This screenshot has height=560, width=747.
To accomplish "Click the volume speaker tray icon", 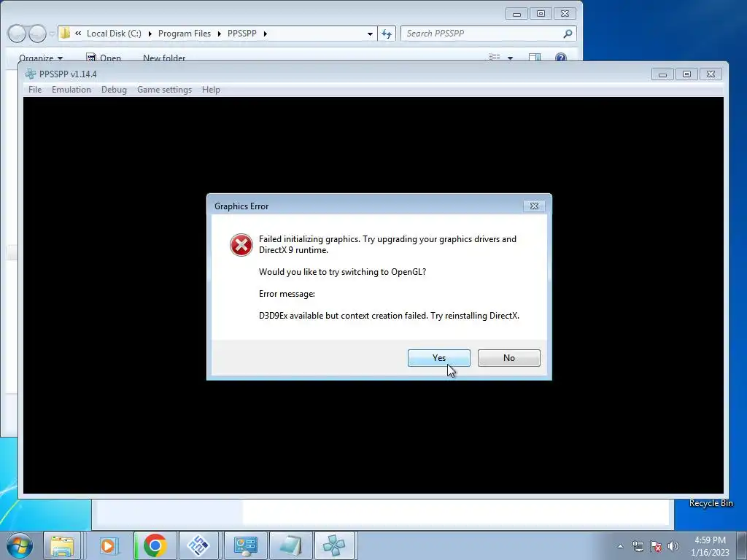I will [x=673, y=546].
